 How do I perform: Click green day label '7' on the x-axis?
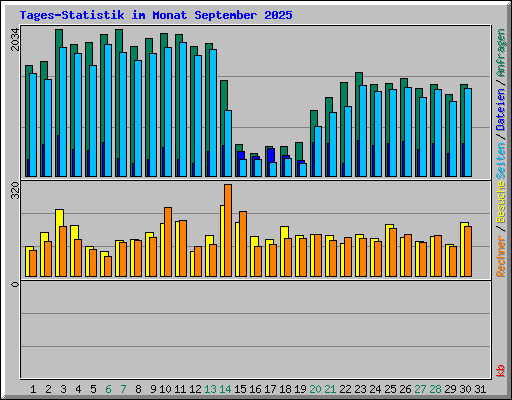[x=123, y=389]
